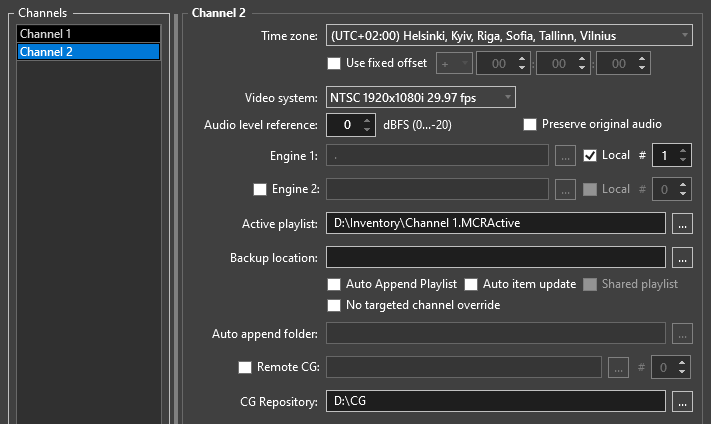Image resolution: width=711 pixels, height=424 pixels.
Task: Click Engine 1 browse ellipsis button
Action: 565,155
